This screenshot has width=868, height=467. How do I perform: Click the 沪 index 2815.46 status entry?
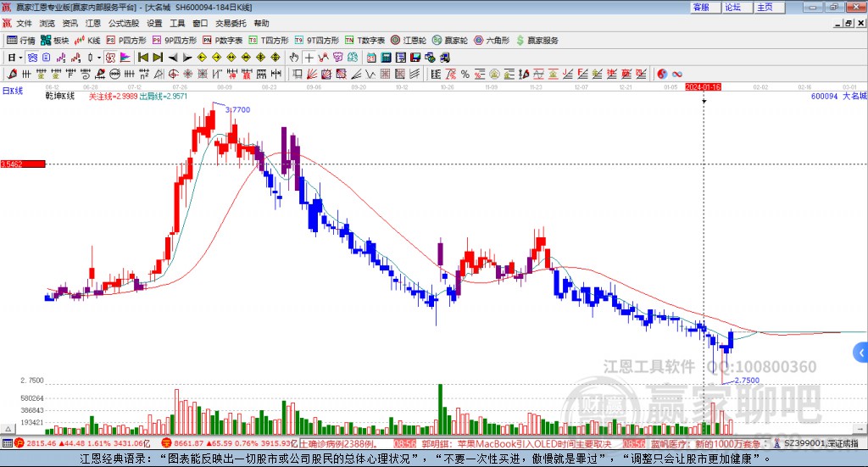click(x=81, y=443)
